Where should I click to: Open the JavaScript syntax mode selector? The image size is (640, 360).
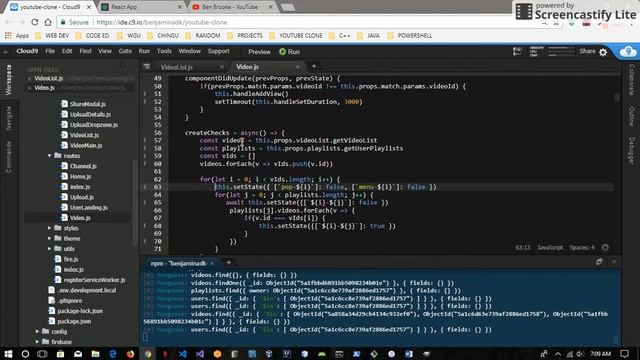coord(550,247)
